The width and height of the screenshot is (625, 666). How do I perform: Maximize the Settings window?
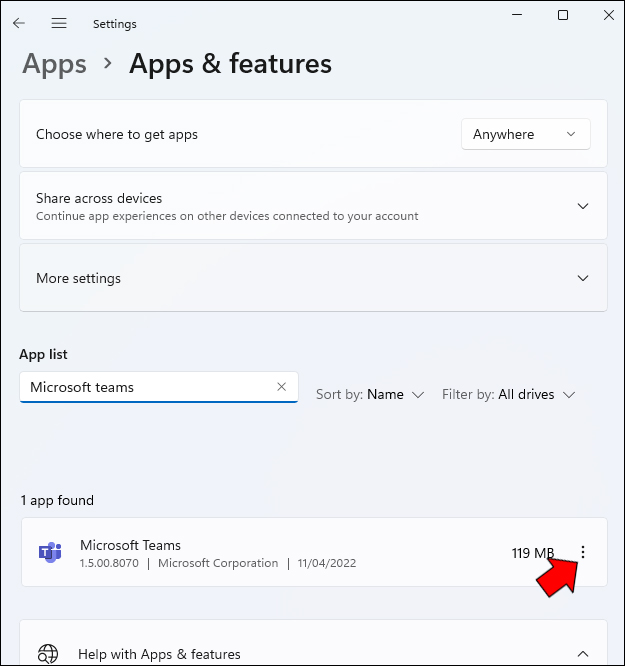pyautogui.click(x=563, y=15)
